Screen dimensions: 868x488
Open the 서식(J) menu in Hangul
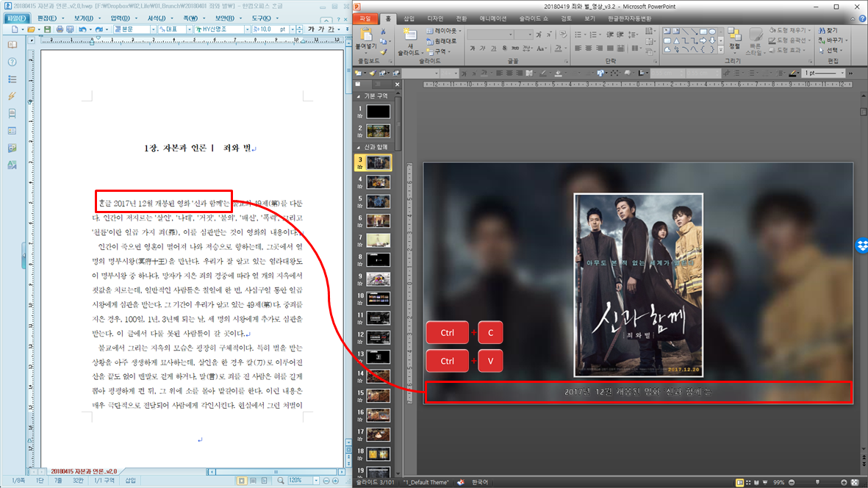point(157,18)
